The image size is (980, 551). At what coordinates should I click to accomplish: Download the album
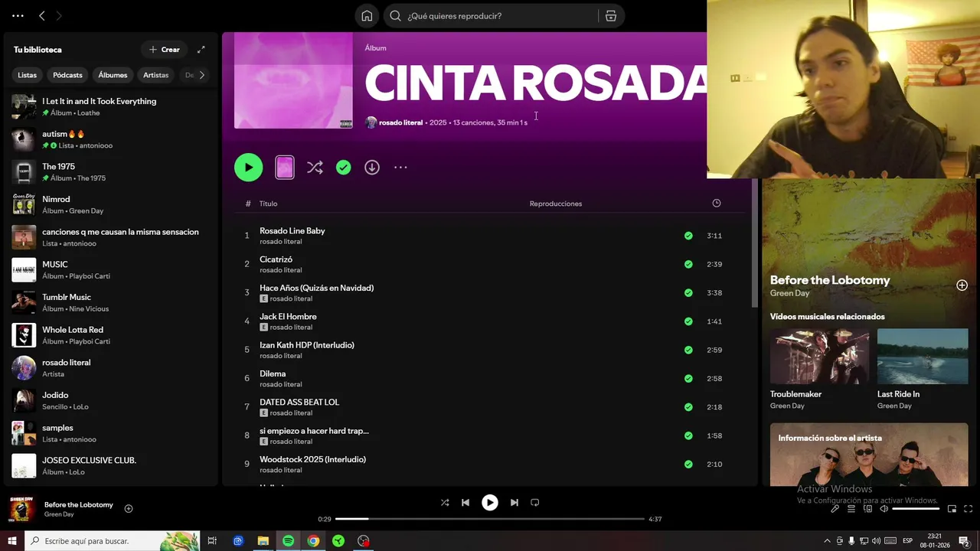[372, 168]
